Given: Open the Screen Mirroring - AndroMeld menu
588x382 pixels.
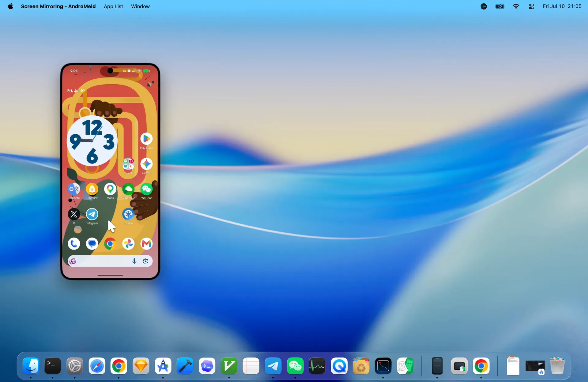Looking at the screenshot, I should [58, 6].
